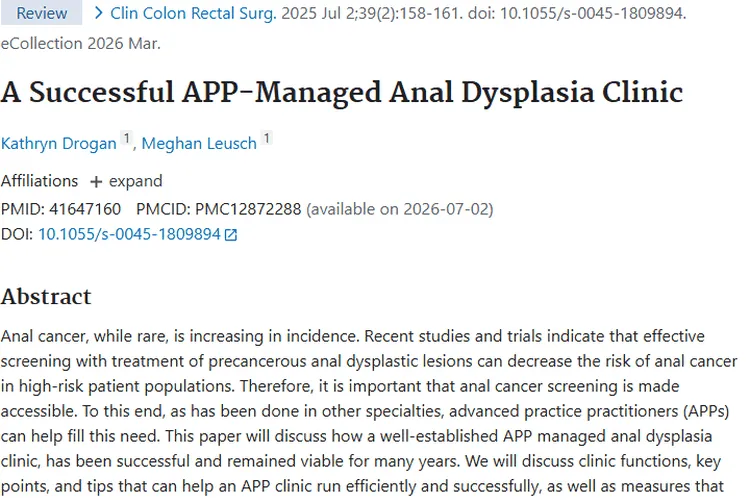This screenshot has height=500, width=750.
Task: Open author Kathryn Drogan's link
Action: [x=59, y=143]
